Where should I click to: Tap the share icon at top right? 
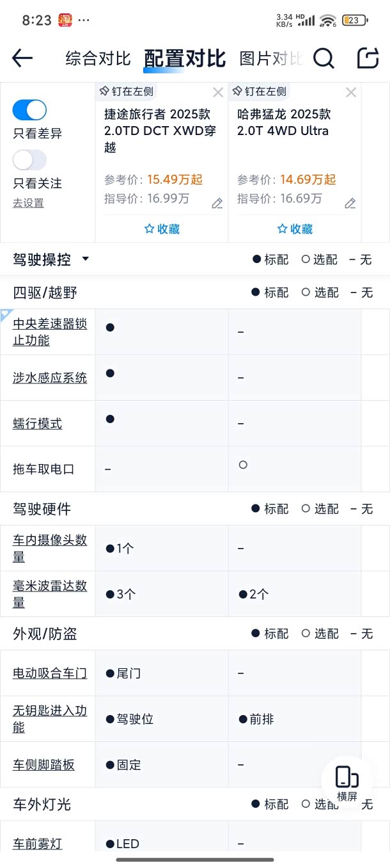coord(368,58)
